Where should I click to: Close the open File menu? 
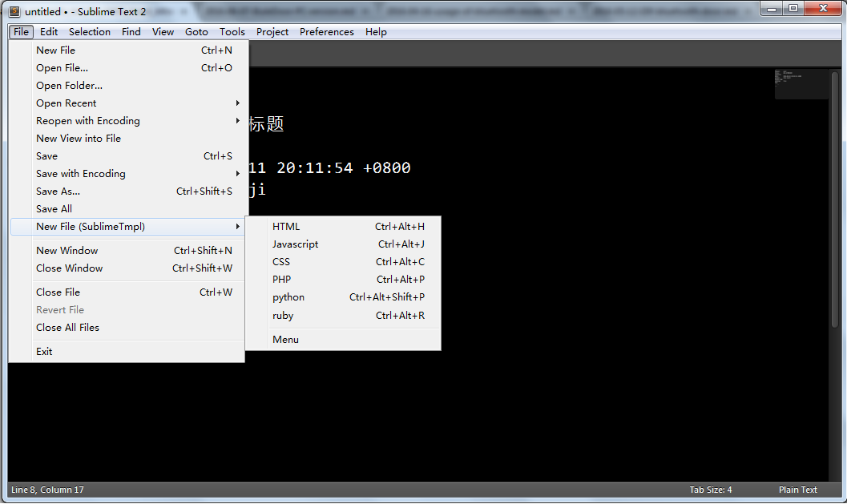(21, 32)
